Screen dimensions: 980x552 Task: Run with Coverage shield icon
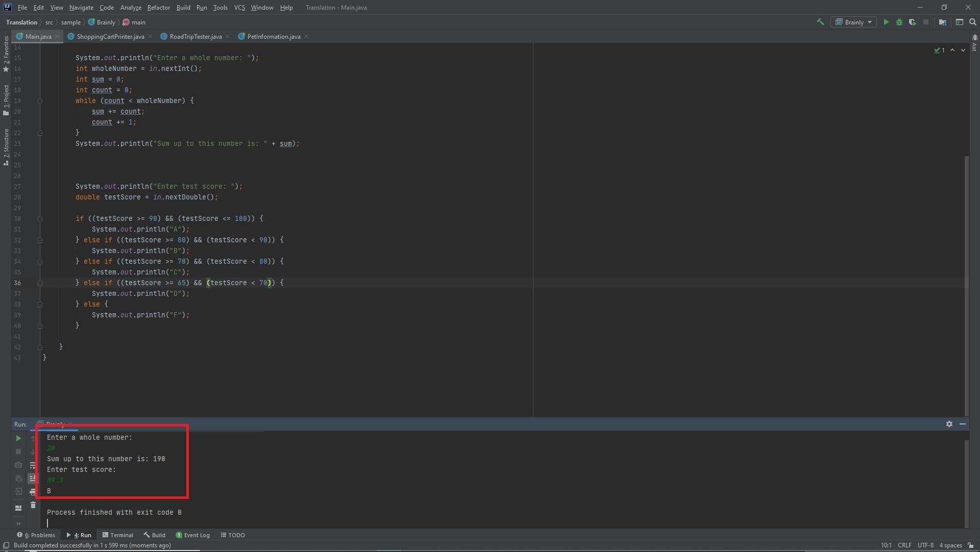tap(912, 22)
